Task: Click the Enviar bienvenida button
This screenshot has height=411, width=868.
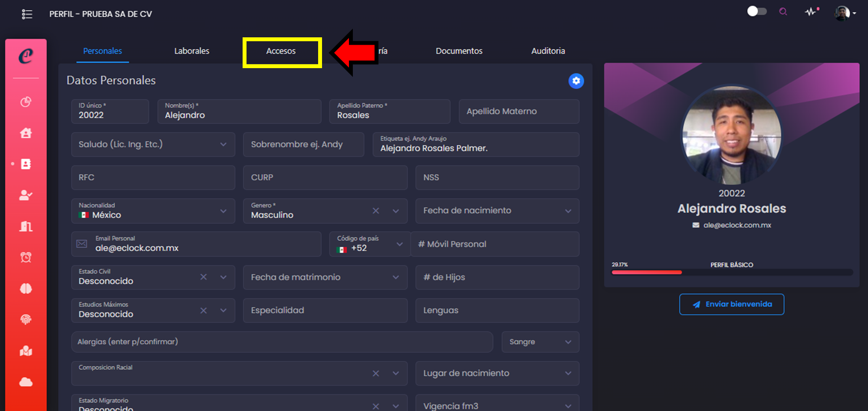Action: point(732,304)
